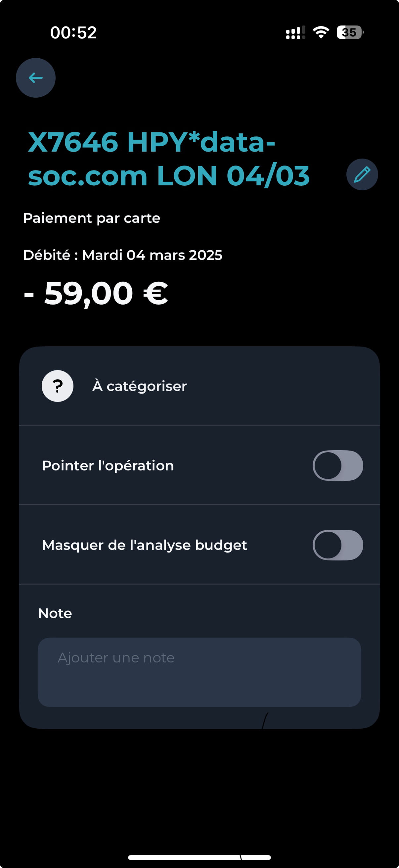Tap the question mark category icon

pos(58,386)
